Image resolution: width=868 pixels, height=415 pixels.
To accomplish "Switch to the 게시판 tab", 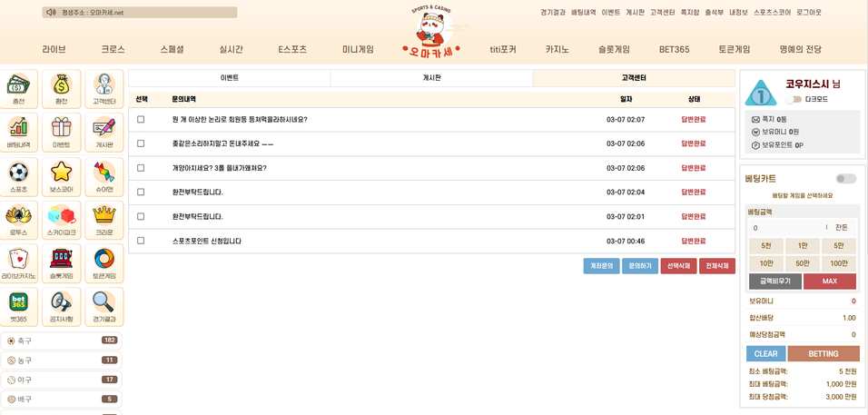I will [x=431, y=78].
